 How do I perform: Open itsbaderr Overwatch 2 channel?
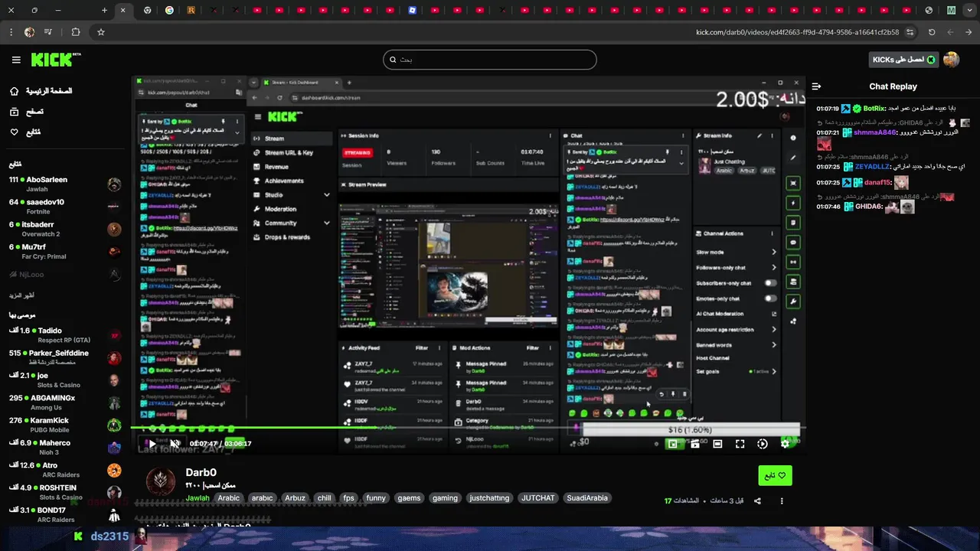[x=65, y=229]
